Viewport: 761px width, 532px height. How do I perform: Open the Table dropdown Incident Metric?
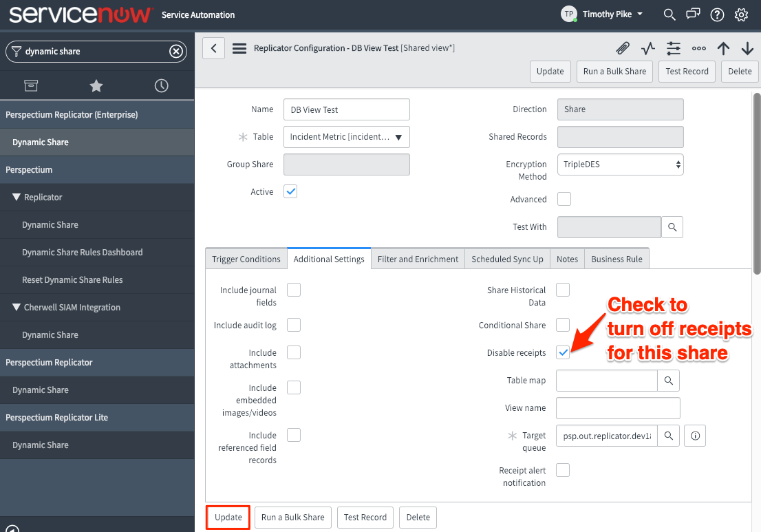pos(347,137)
